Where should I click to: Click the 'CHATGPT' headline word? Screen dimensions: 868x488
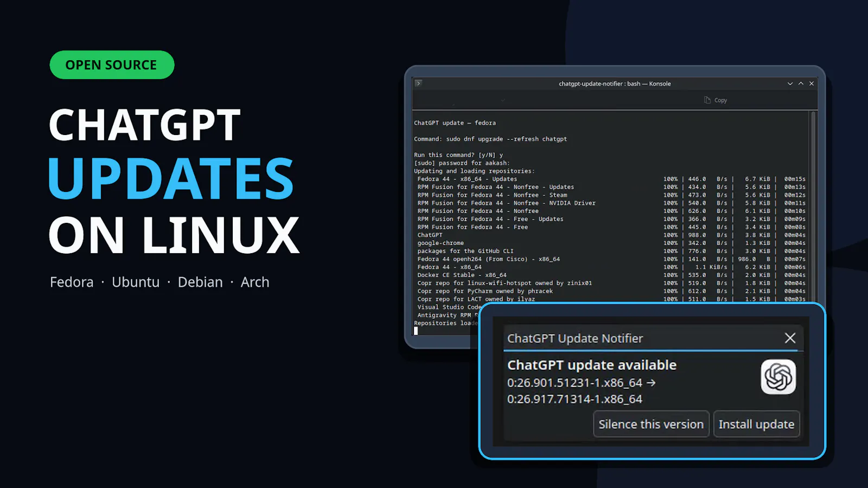144,125
